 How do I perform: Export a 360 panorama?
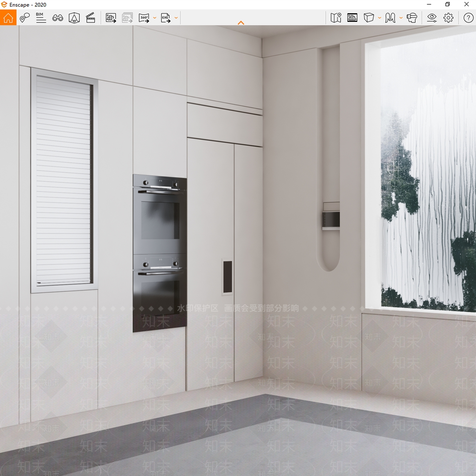click(x=144, y=18)
